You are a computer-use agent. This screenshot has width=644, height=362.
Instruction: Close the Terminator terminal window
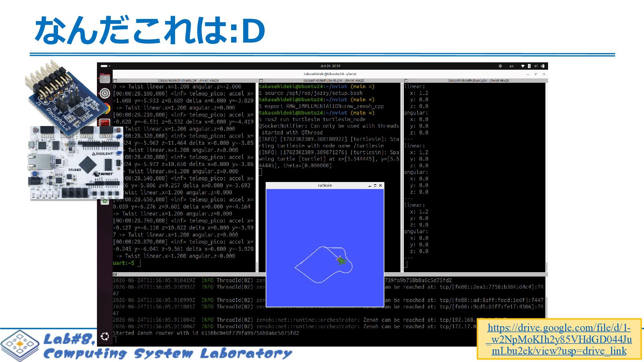[x=544, y=74]
